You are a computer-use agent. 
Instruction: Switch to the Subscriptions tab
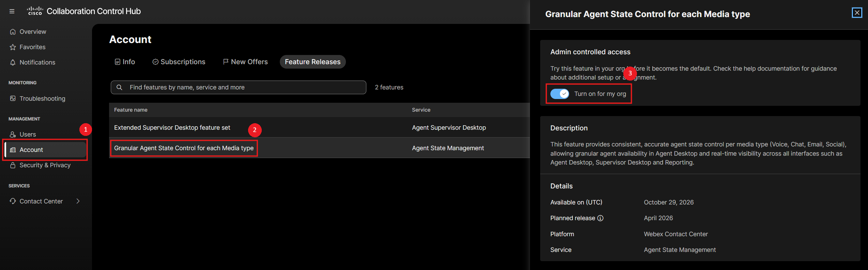pyautogui.click(x=179, y=62)
